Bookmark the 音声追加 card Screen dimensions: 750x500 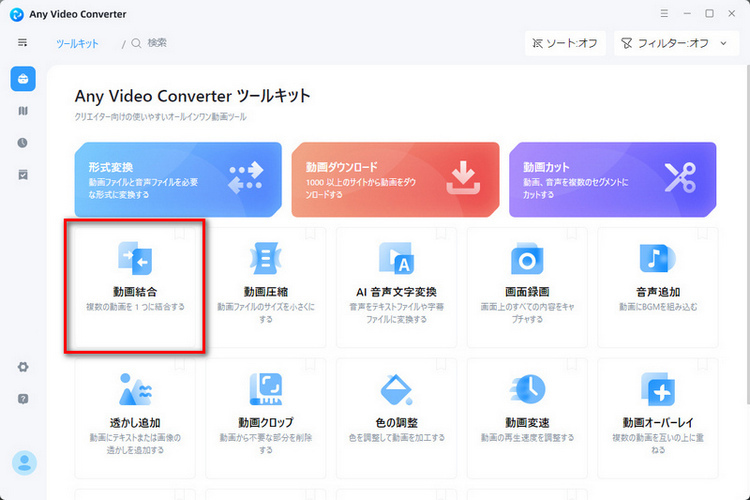[702, 233]
